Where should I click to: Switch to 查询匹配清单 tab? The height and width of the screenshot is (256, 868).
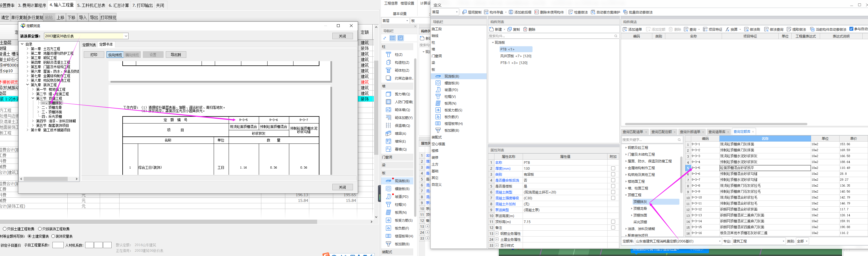[633, 132]
